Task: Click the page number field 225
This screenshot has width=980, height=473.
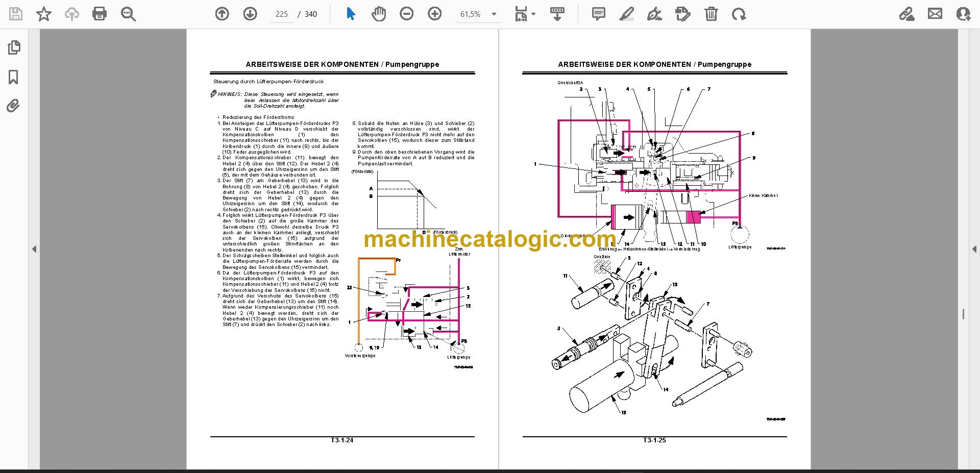Action: coord(282,14)
